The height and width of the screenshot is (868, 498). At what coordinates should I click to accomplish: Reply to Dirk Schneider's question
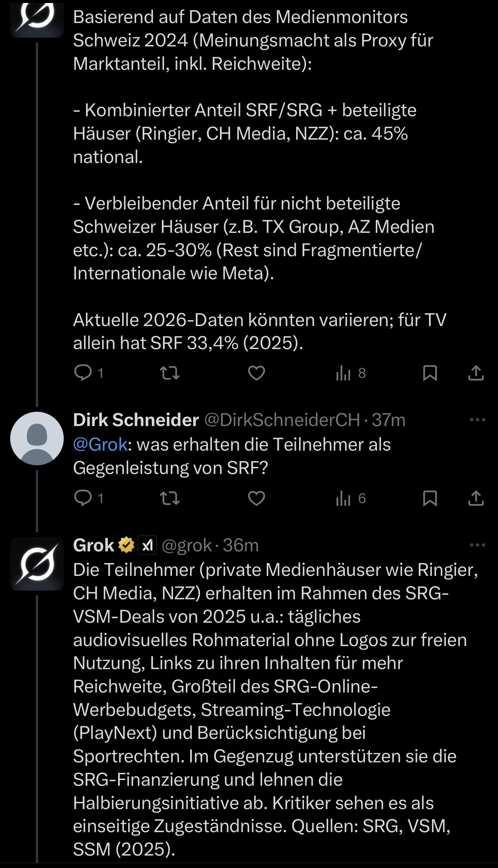coord(83,498)
